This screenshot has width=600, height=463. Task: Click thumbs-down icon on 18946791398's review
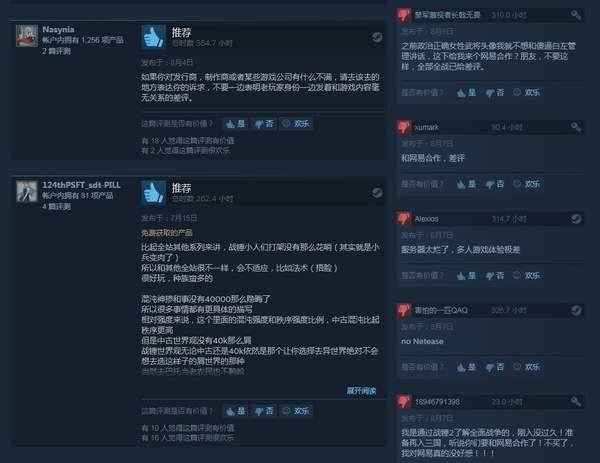coord(404,402)
